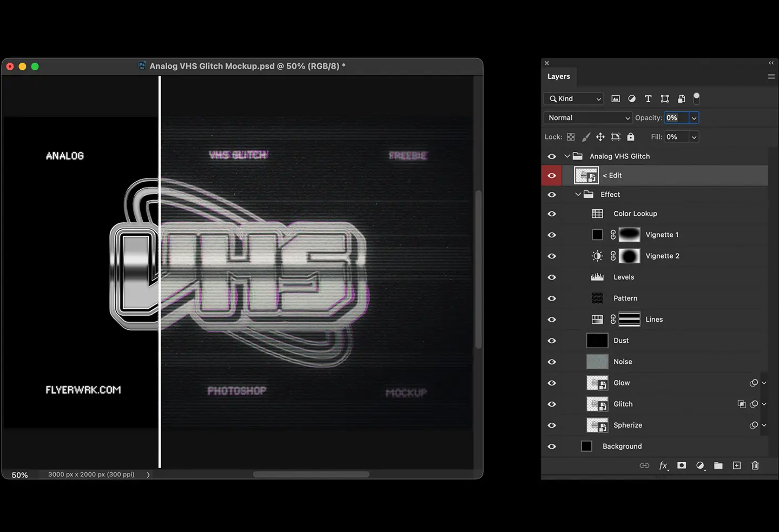Image resolution: width=779 pixels, height=532 pixels.
Task: Hide the Background layer
Action: coord(552,446)
